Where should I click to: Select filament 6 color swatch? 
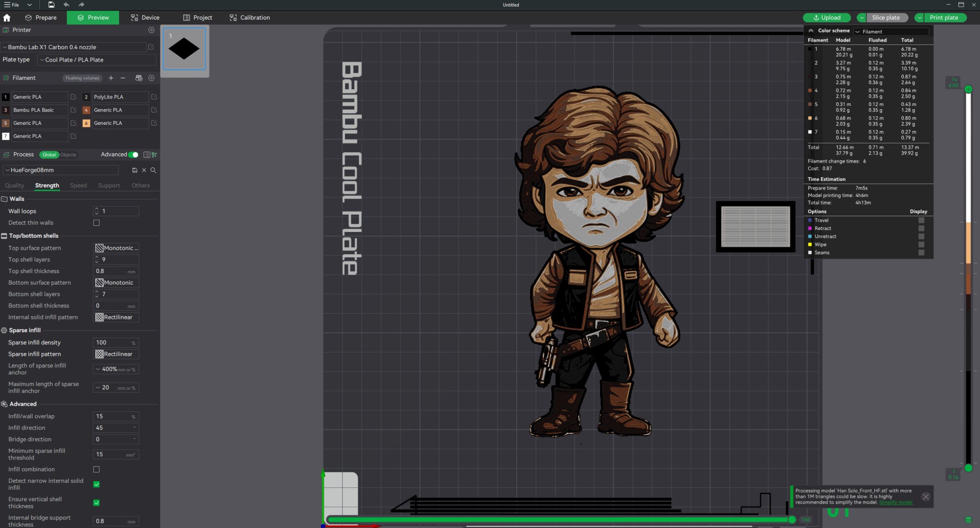(x=86, y=123)
